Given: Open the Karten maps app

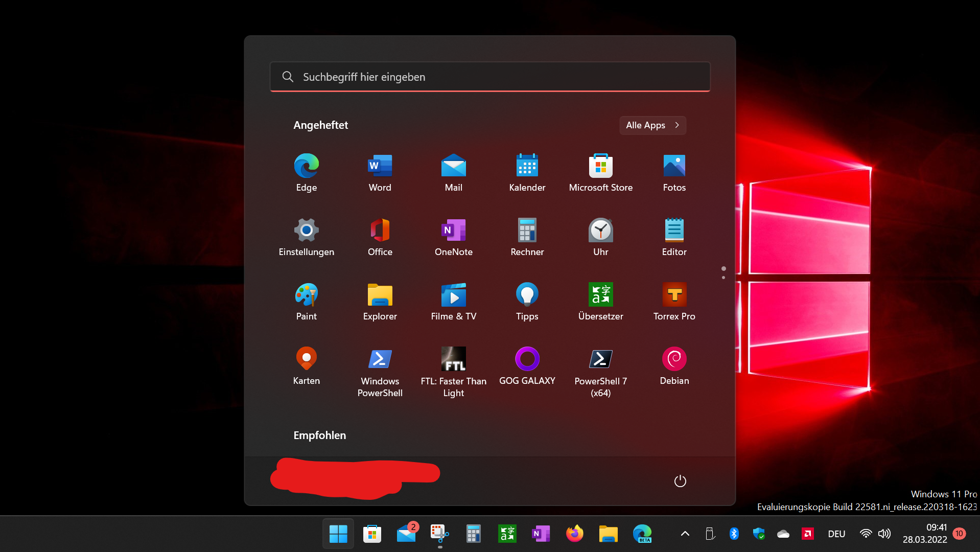Looking at the screenshot, I should [x=307, y=366].
